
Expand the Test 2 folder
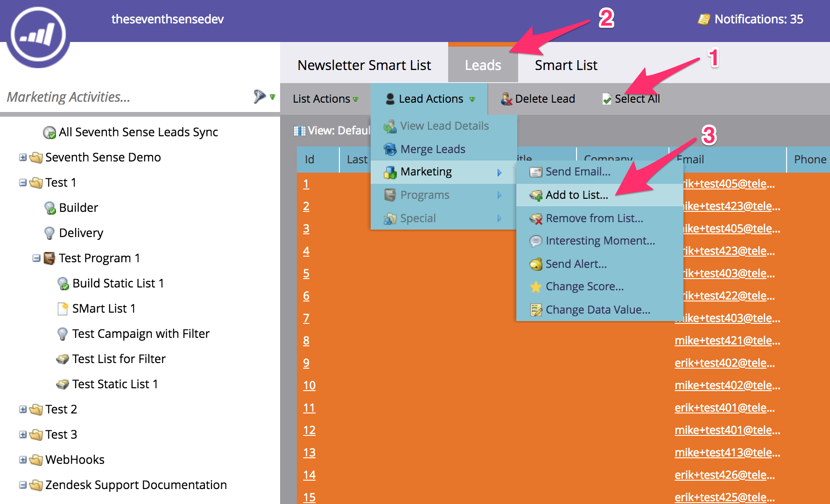point(22,409)
